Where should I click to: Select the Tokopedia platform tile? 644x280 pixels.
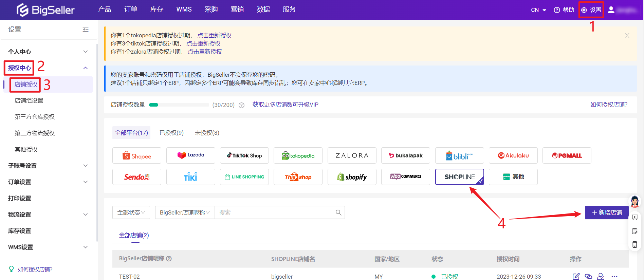[298, 155]
